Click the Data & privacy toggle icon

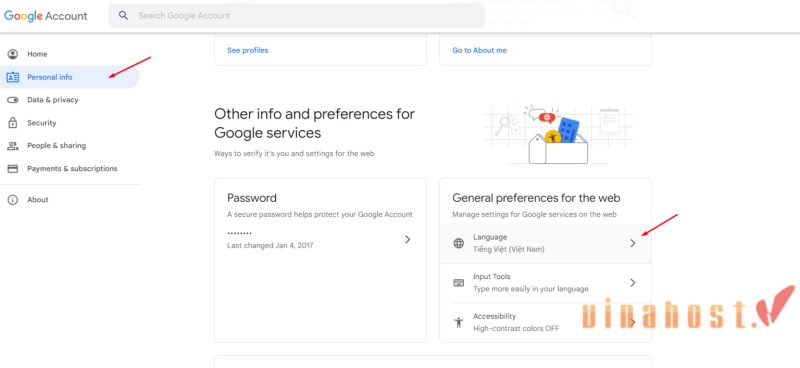(x=13, y=100)
